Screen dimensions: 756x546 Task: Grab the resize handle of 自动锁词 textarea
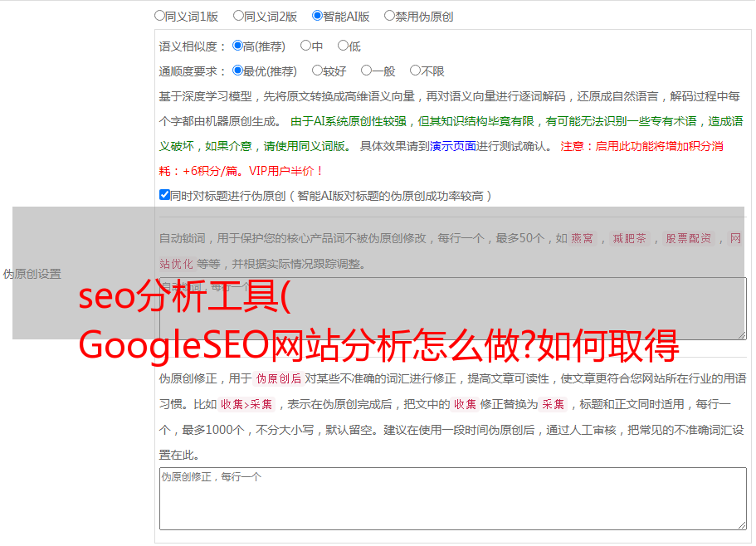(x=742, y=335)
